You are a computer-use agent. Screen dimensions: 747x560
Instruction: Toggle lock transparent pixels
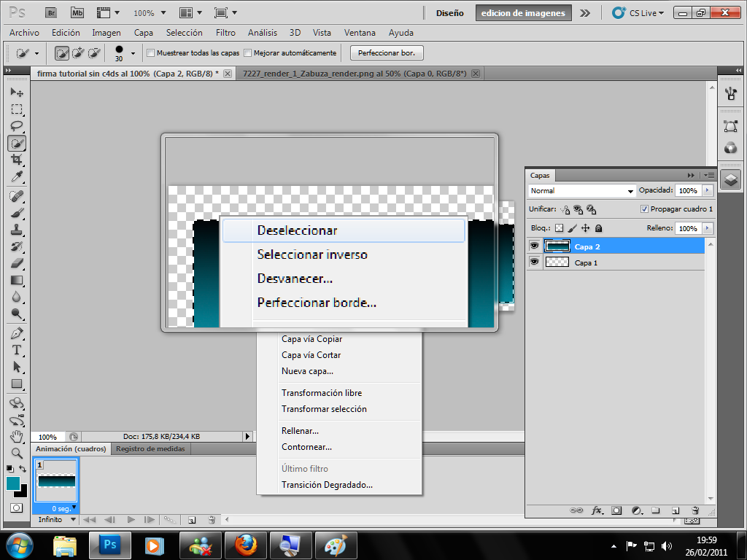pyautogui.click(x=560, y=228)
